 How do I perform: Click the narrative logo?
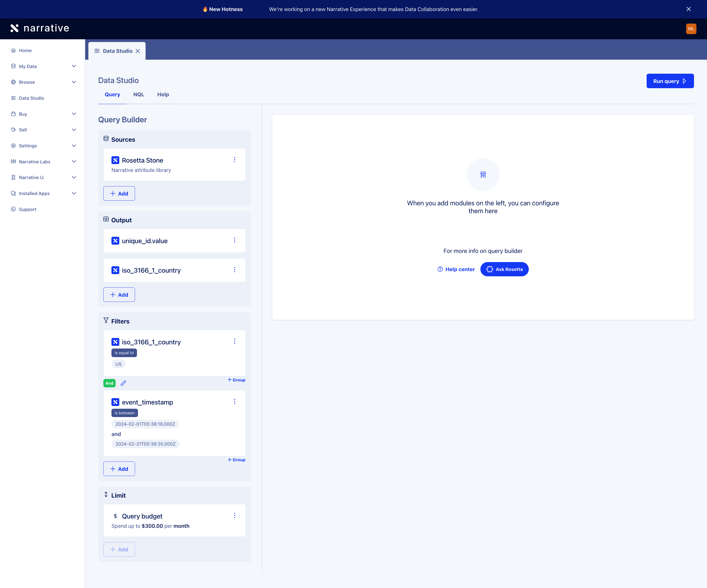[40, 28]
